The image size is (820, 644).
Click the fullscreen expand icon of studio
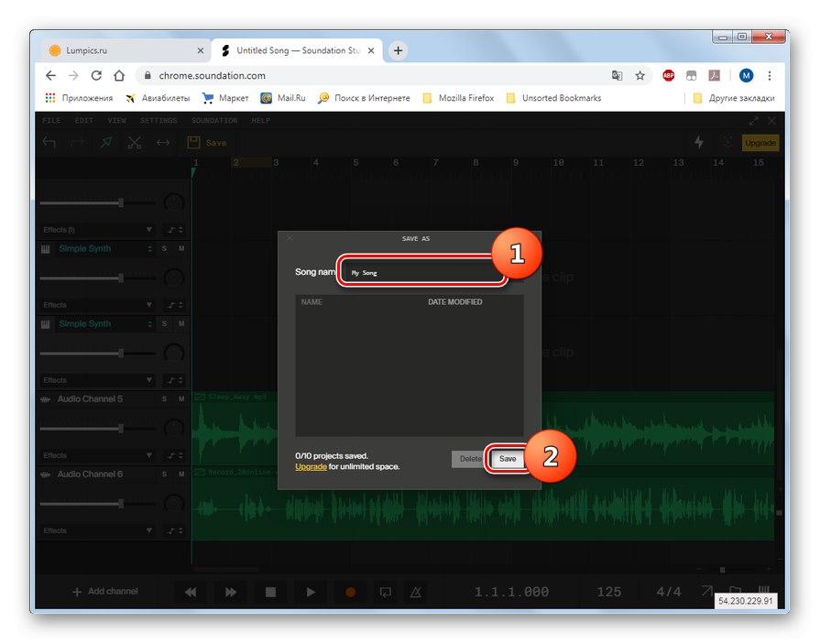(754, 121)
